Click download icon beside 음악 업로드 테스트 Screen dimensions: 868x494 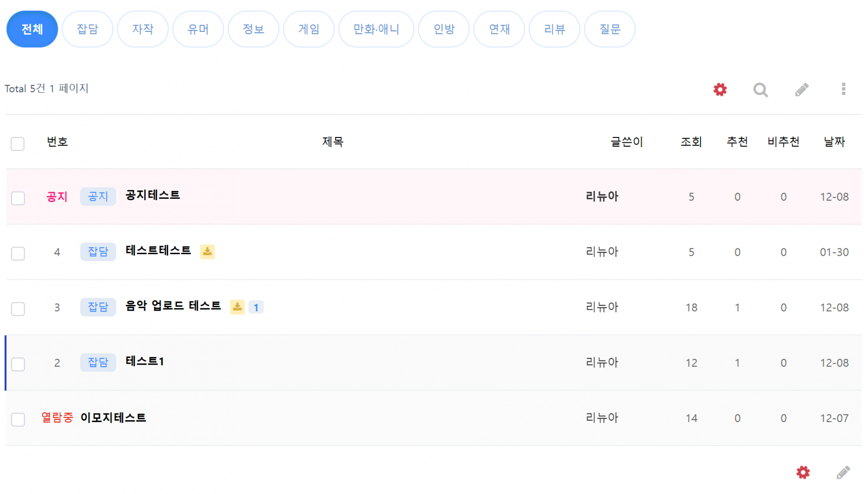(237, 307)
